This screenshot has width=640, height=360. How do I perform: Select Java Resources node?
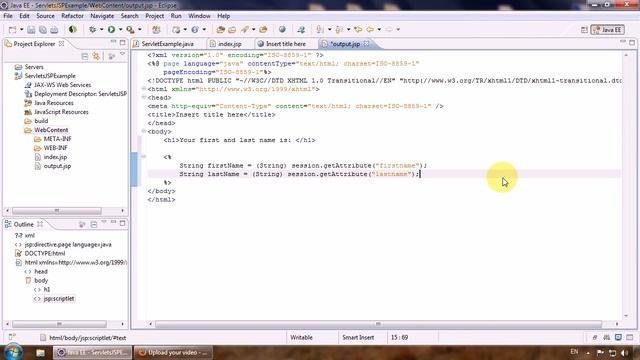[x=53, y=103]
